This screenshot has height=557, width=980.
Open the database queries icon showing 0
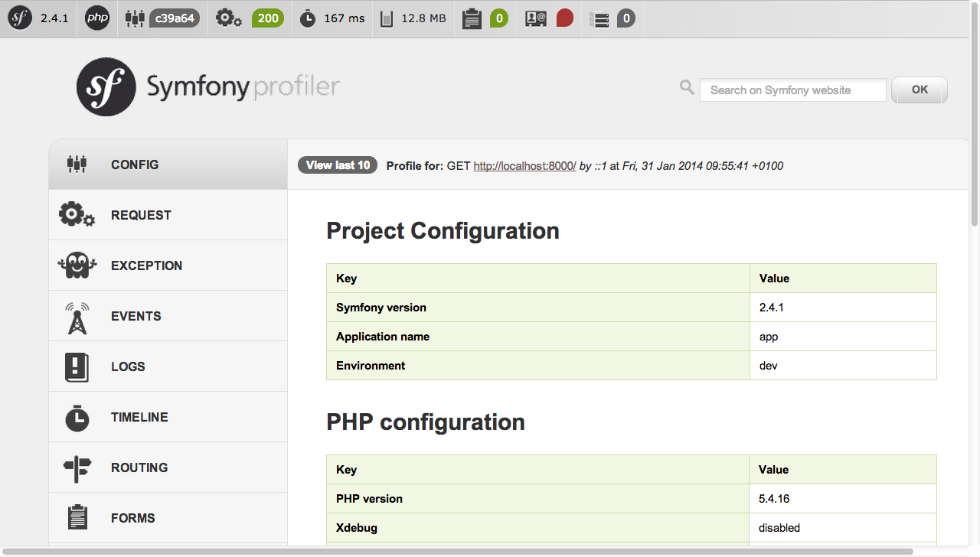point(601,18)
